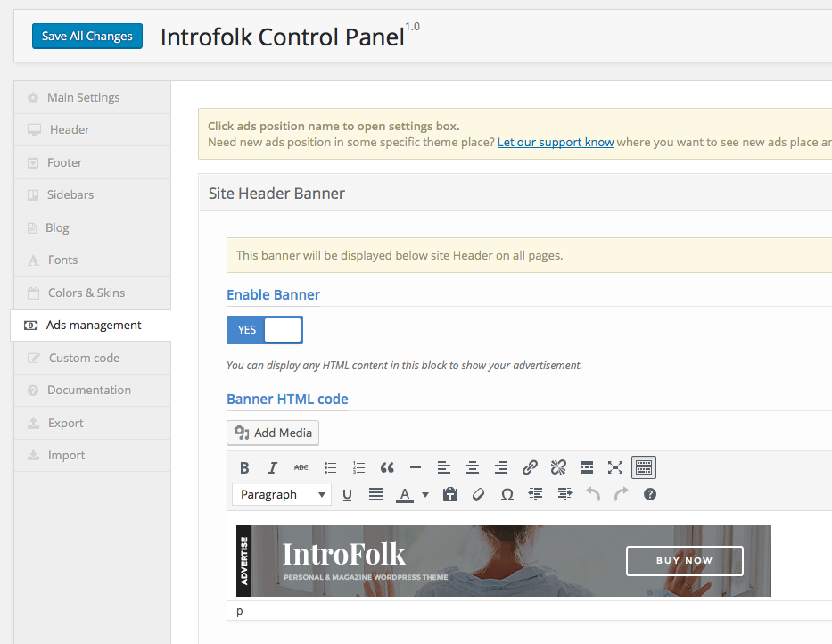Open the editor keyboard shortcuts help icon
This screenshot has width=832, height=644.
650,494
